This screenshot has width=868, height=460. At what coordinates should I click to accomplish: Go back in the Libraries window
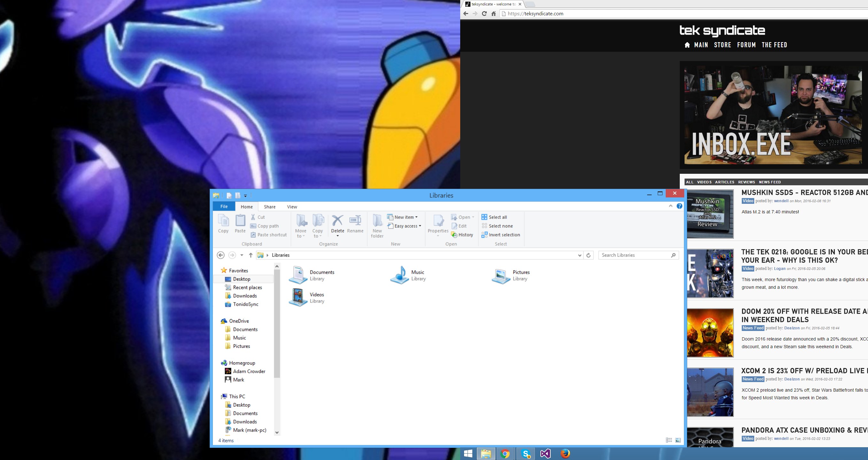pyautogui.click(x=221, y=255)
